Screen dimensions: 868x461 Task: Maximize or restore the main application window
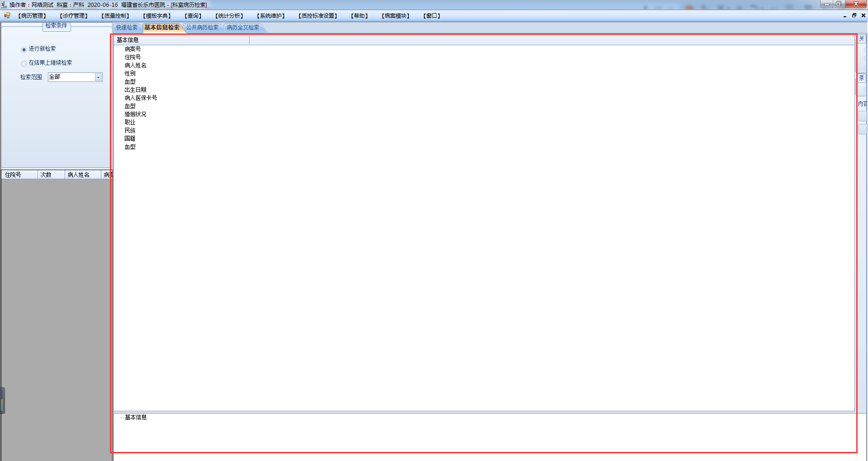pyautogui.click(x=838, y=4)
